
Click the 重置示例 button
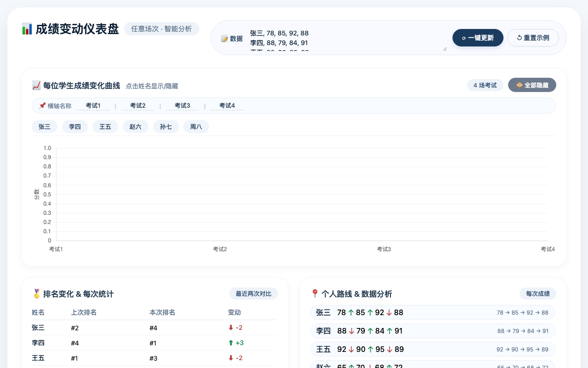pos(533,38)
